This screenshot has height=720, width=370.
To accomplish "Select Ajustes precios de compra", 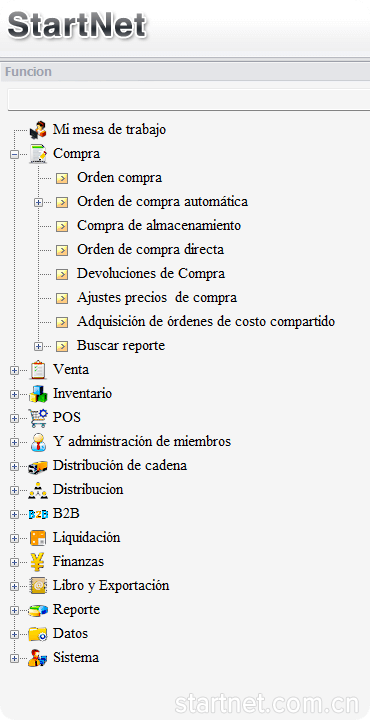I will [157, 298].
